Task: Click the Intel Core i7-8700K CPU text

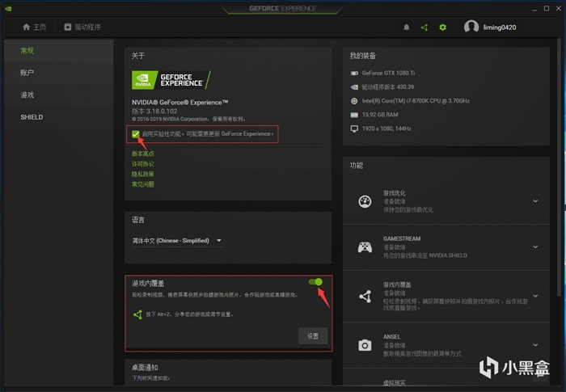Action: pyautogui.click(x=416, y=101)
